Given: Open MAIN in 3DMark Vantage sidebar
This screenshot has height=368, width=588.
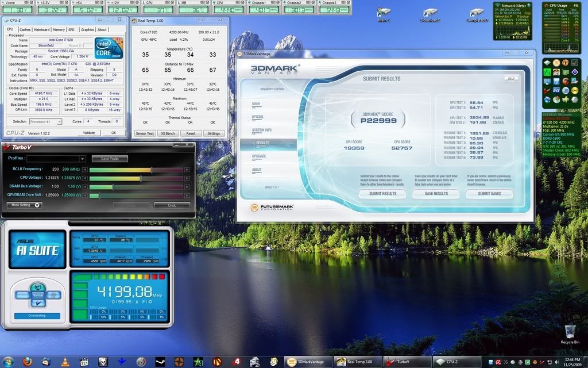Looking at the screenshot, I should (256, 103).
